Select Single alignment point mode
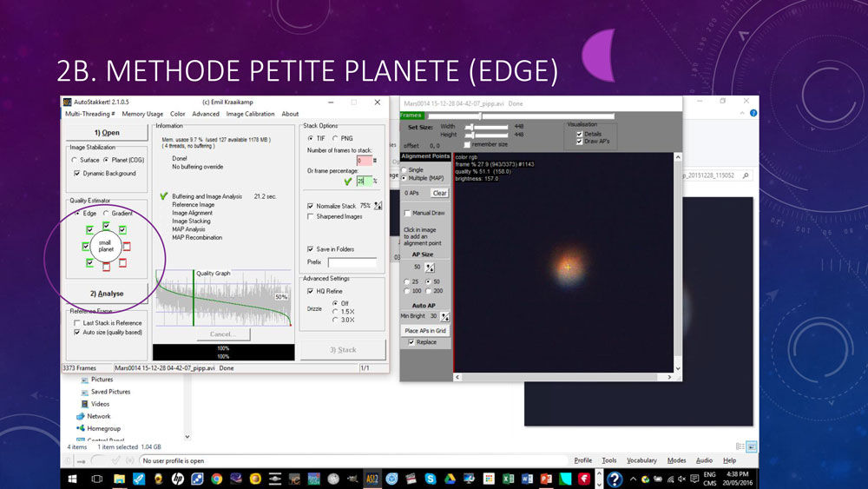Screen dimensions: 868x489 404,170
